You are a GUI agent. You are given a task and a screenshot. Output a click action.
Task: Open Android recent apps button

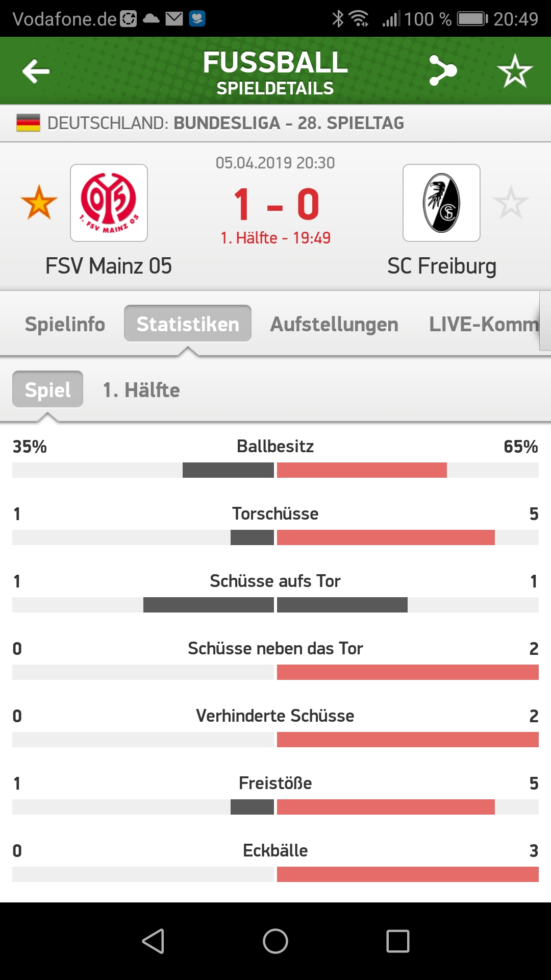(x=398, y=941)
